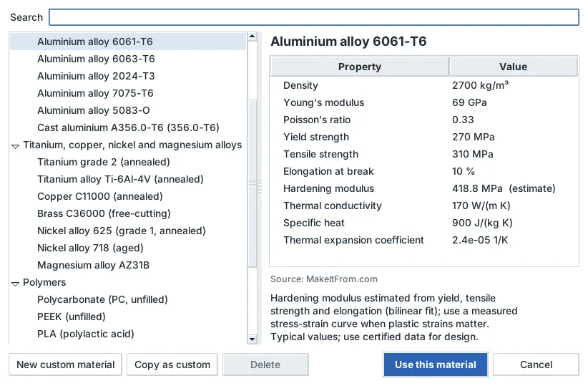Click the 170 W/(m K) value
Viewport: 588px width, 386px height.
pos(481,206)
